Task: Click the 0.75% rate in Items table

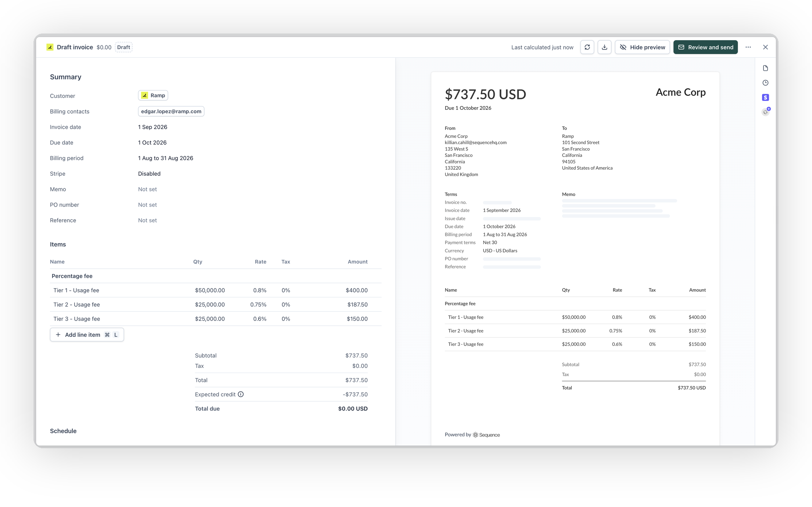Action: (258, 304)
